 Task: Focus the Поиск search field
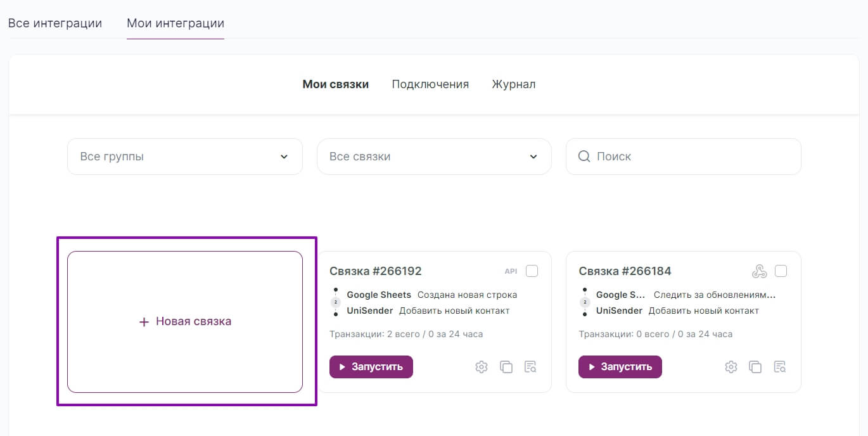point(684,157)
